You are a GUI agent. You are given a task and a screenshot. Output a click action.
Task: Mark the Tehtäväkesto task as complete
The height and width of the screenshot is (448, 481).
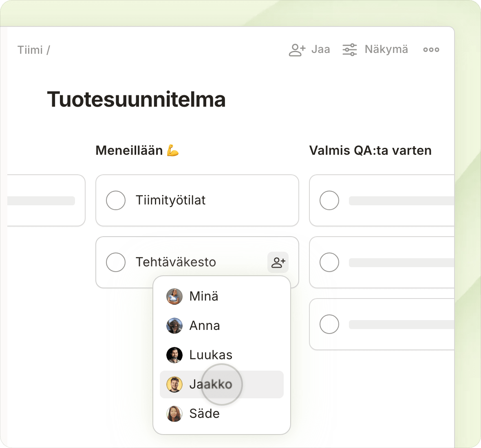[x=116, y=262]
